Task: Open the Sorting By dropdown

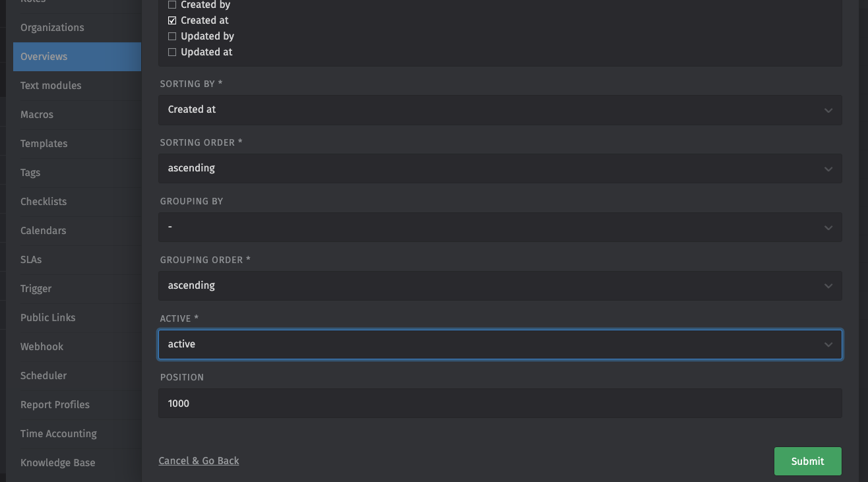Action: (x=499, y=110)
